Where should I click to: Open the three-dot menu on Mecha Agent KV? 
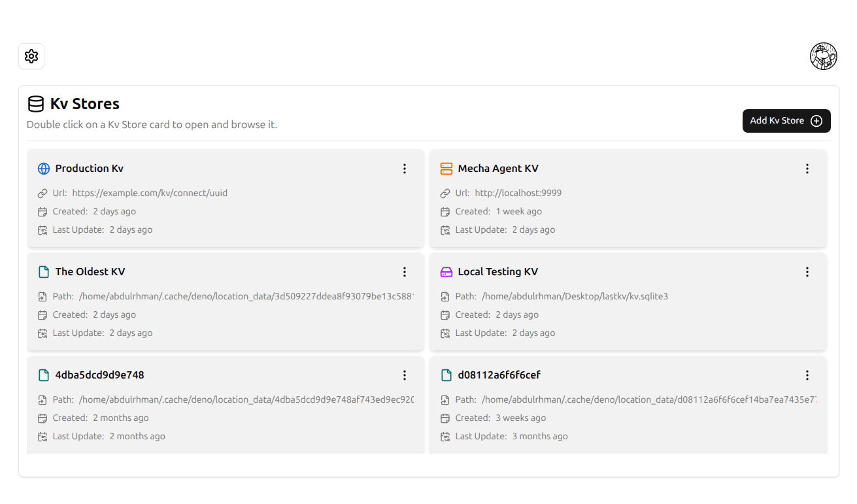tap(807, 169)
